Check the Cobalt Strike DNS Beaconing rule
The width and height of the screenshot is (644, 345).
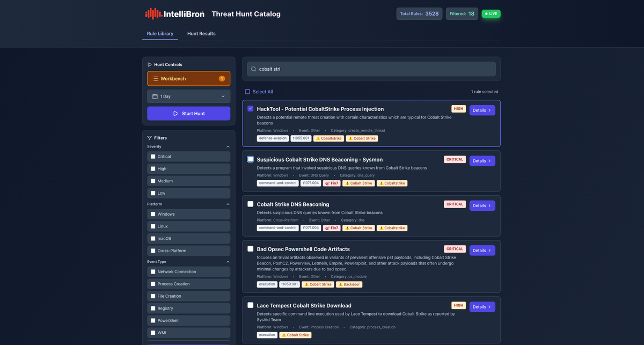click(x=251, y=204)
